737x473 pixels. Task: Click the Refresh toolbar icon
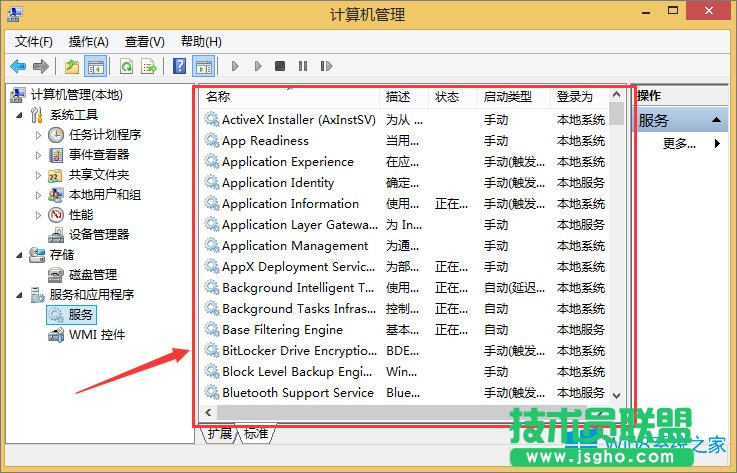tap(126, 67)
